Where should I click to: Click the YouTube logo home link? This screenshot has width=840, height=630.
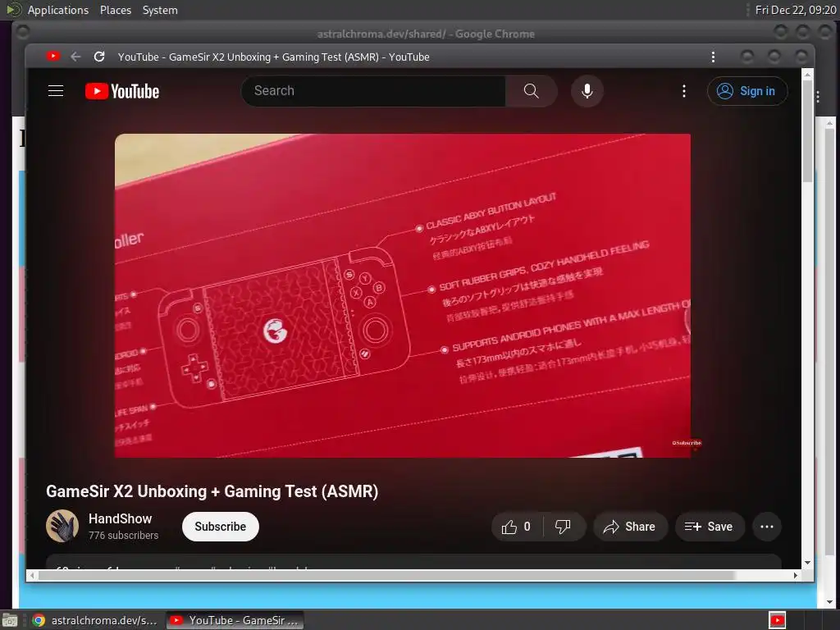122,92
